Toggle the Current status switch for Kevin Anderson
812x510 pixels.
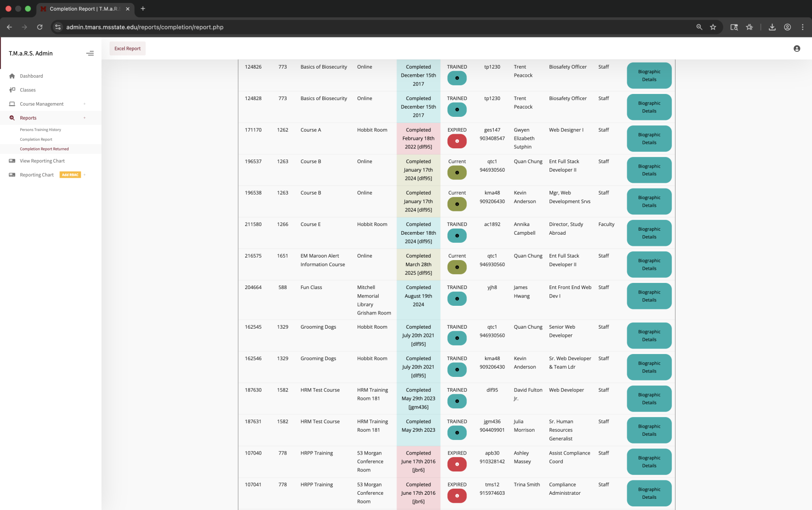[456, 204]
